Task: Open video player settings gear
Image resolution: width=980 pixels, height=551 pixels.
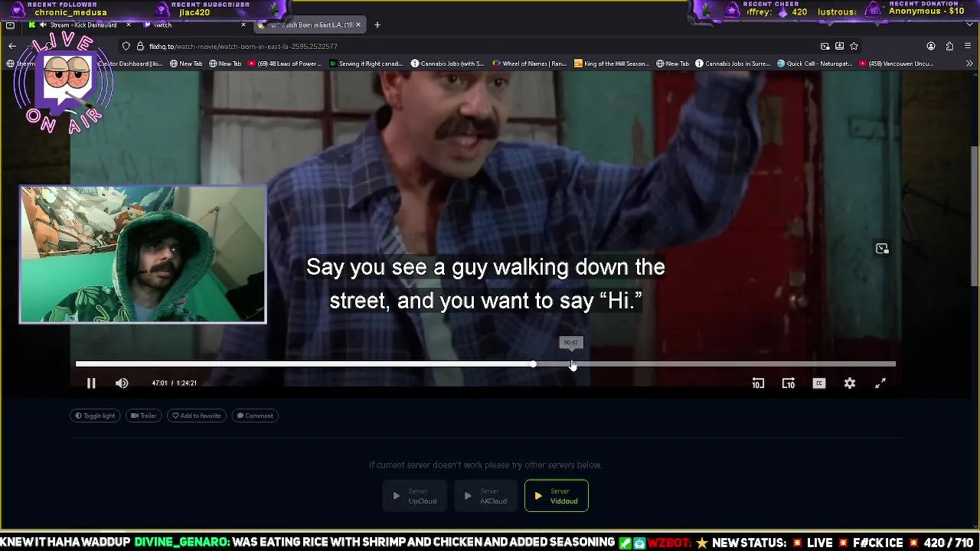Action: pos(850,383)
